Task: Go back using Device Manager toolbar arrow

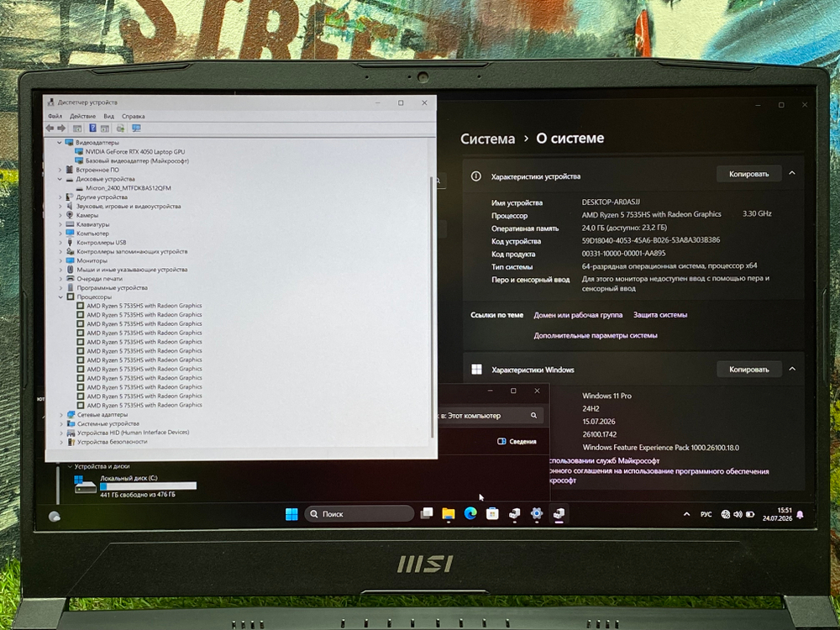Action: point(50,128)
